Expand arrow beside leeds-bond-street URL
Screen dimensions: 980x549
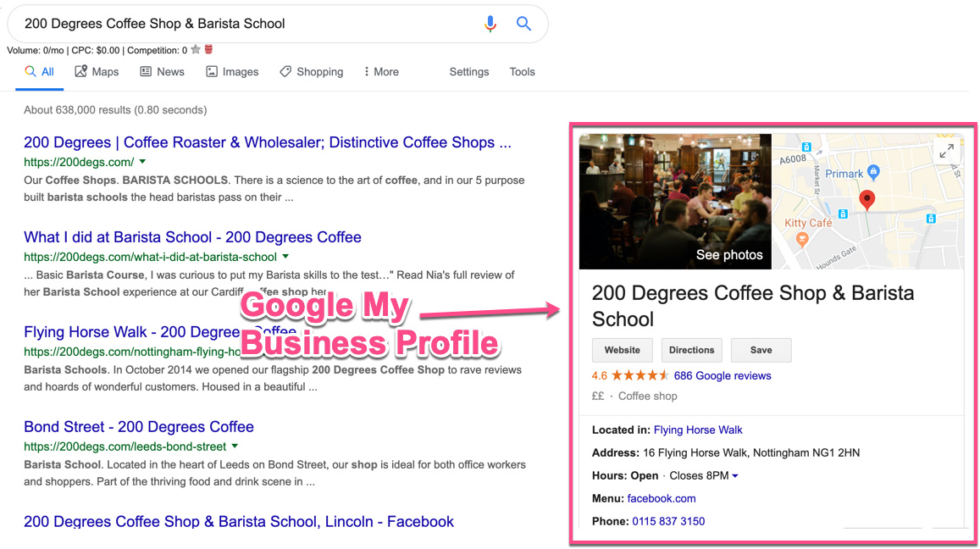235,446
